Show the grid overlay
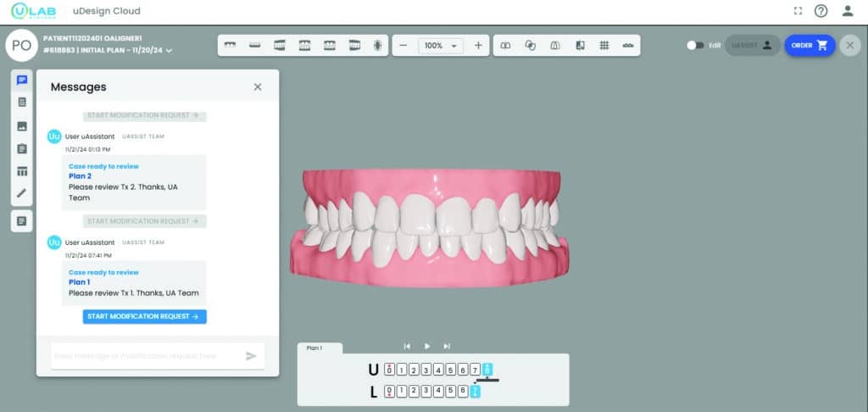This screenshot has width=868, height=412. pyautogui.click(x=604, y=46)
